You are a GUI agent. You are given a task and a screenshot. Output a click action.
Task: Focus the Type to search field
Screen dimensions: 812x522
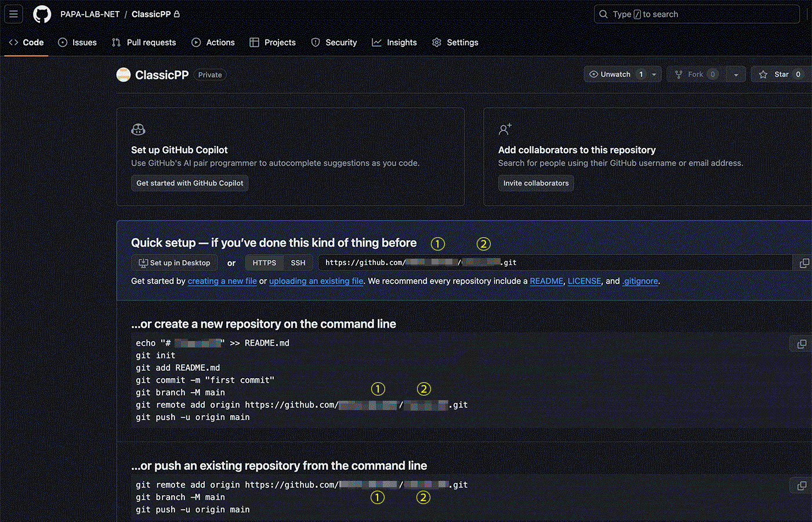(696, 14)
